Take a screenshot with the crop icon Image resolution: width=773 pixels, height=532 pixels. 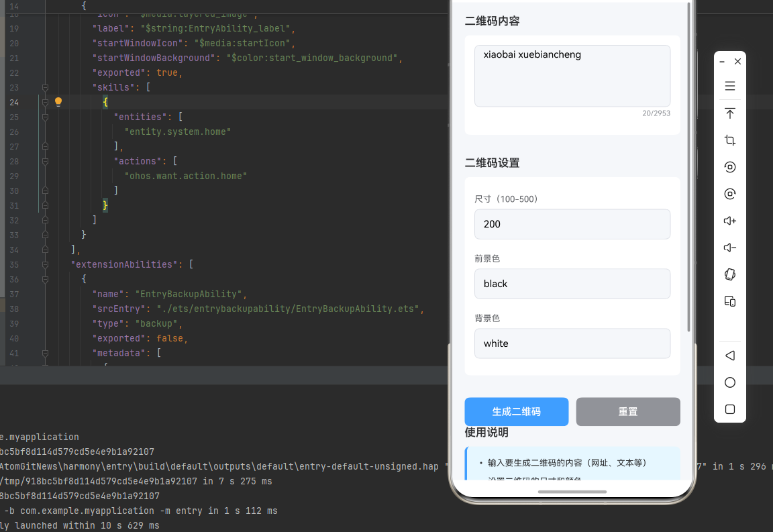pyautogui.click(x=729, y=140)
